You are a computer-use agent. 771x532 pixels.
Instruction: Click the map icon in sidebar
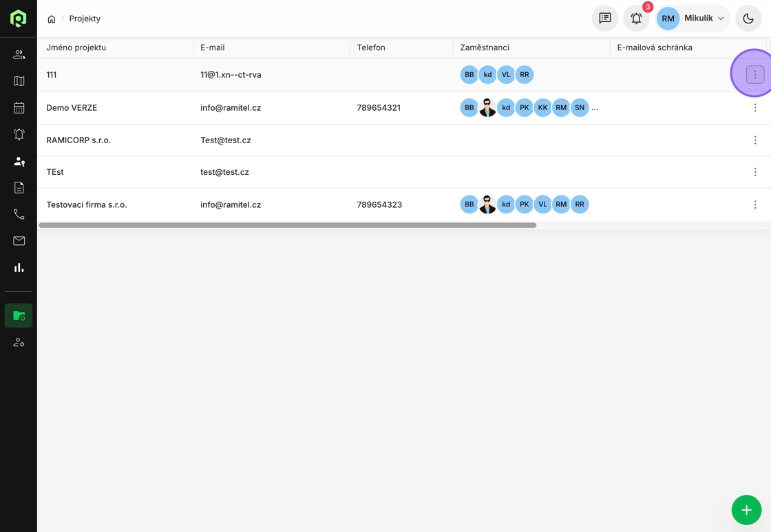pos(19,81)
